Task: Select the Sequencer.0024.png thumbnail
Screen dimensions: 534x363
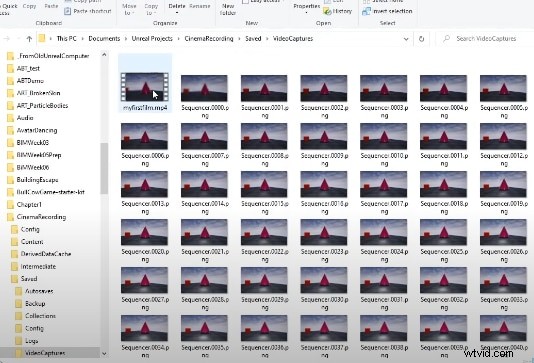Action: tap(383, 232)
